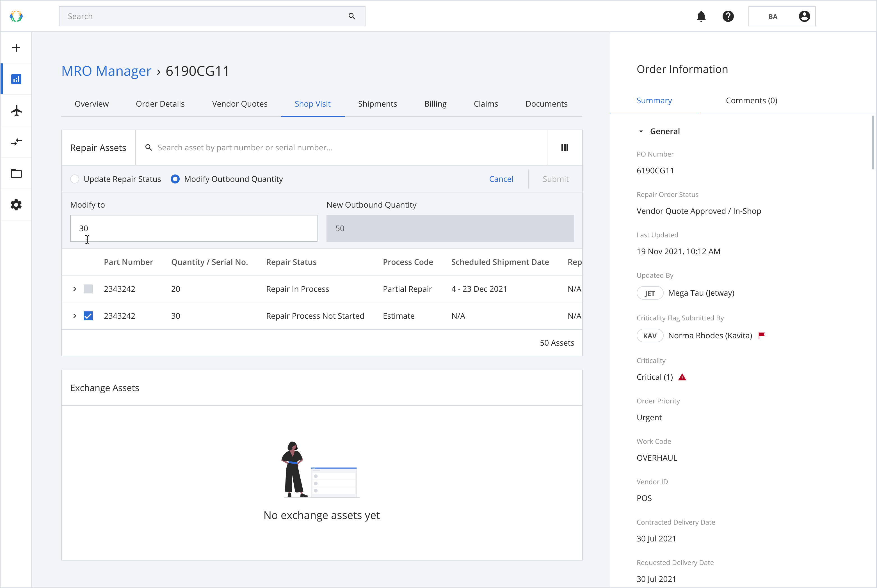
Task: Click the Partial Repair process code cell
Action: 407,289
